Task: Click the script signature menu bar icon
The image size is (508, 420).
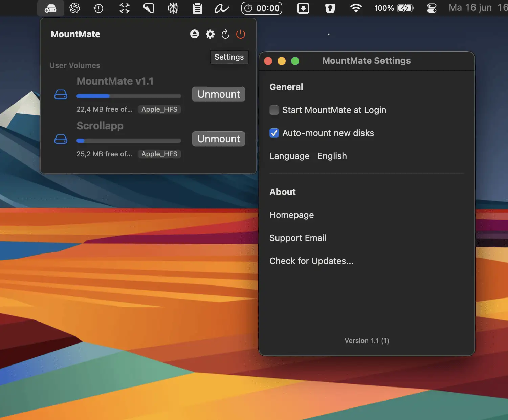Action: click(222, 8)
